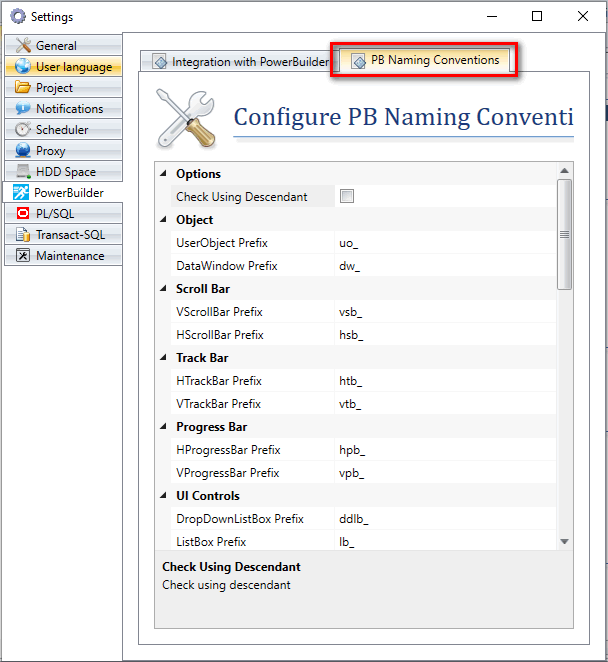Edit the HScrollBar Prefix value hsb_
The image size is (608, 662).
[x=445, y=335]
